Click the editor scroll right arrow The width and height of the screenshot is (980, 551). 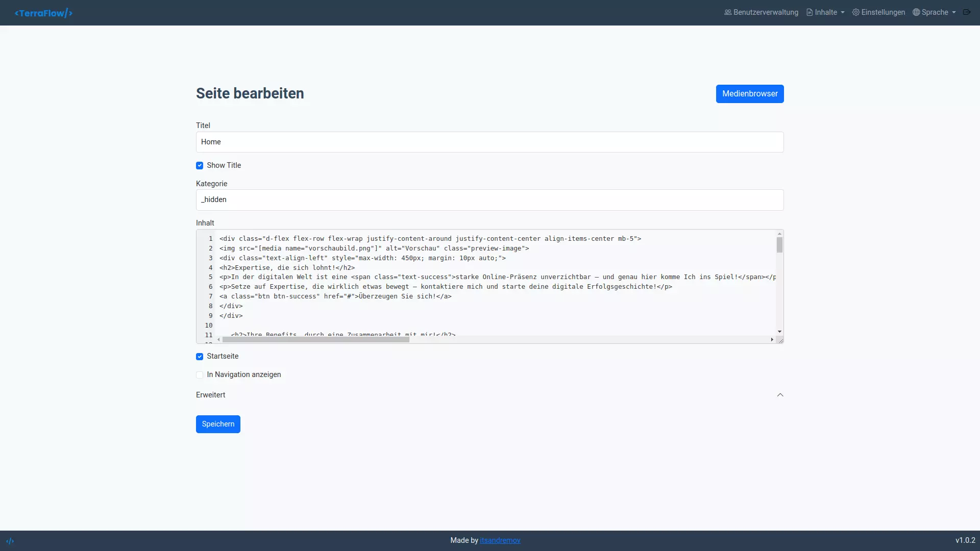click(x=772, y=339)
